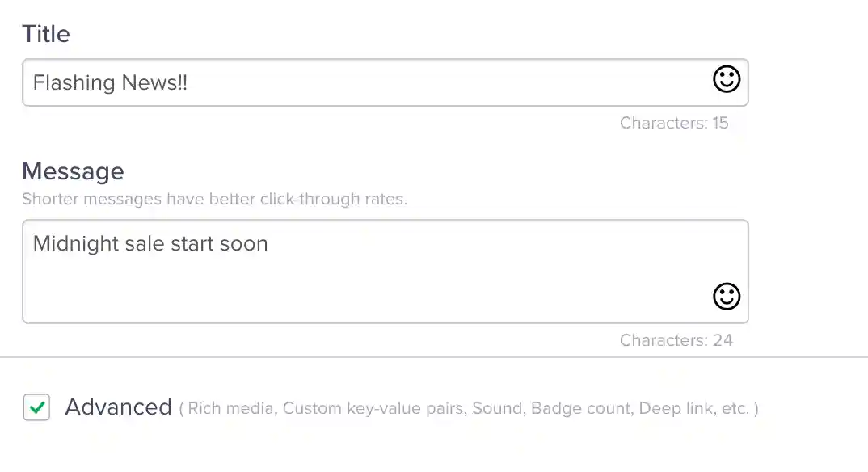Place cursor on 'soon' in the message
This screenshot has width=868, height=472.
click(x=243, y=244)
